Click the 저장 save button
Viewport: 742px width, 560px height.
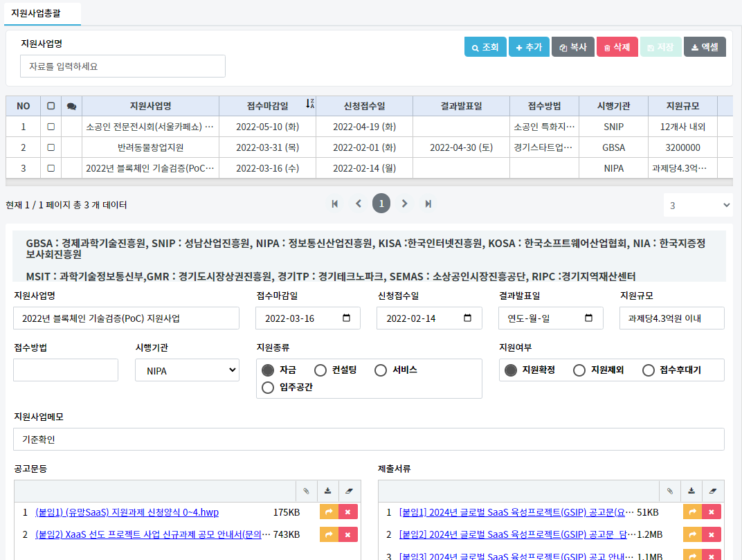660,47
